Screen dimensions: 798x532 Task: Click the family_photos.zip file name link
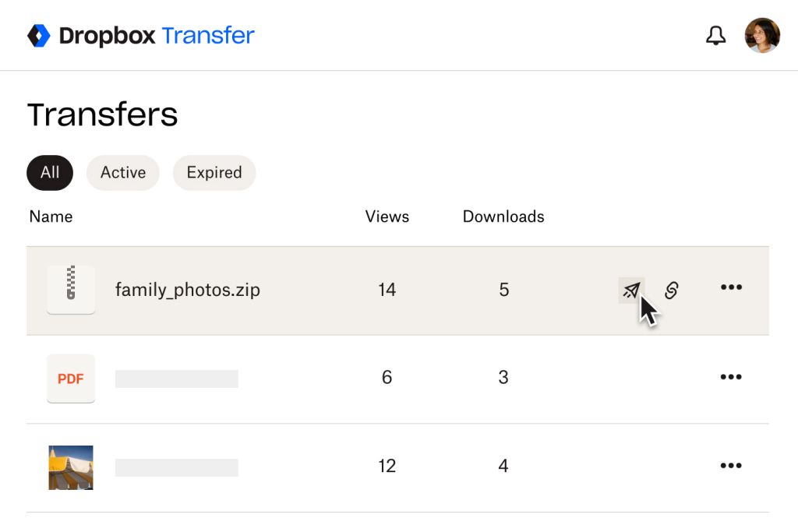(x=187, y=289)
